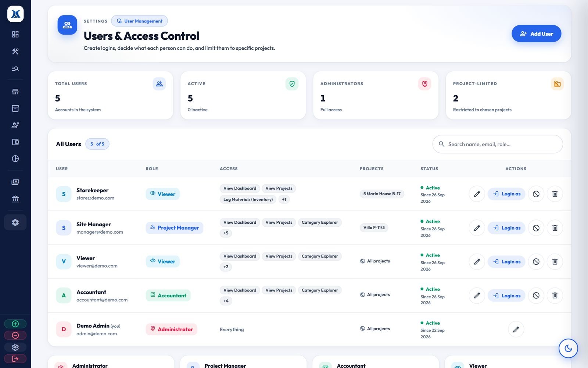
Task: Edit the Demo Admin user
Action: pyautogui.click(x=516, y=329)
